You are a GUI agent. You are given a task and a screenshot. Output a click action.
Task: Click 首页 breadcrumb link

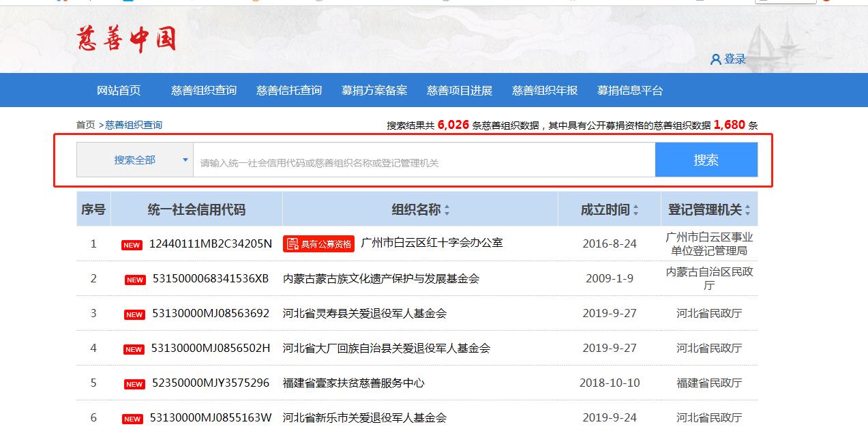(x=85, y=125)
